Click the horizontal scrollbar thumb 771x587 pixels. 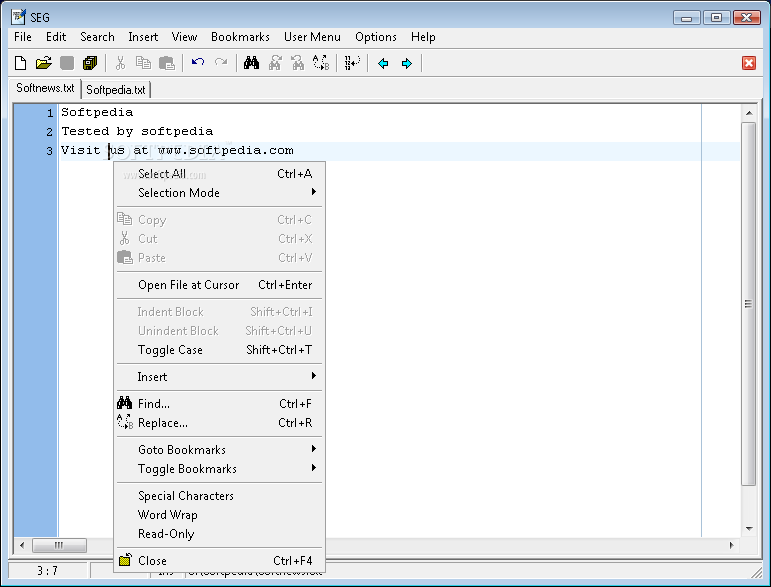coord(59,545)
